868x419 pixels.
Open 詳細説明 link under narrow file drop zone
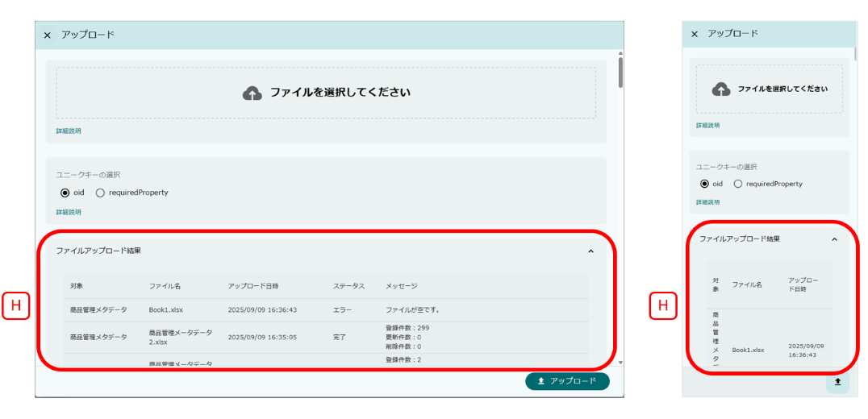[708, 126]
